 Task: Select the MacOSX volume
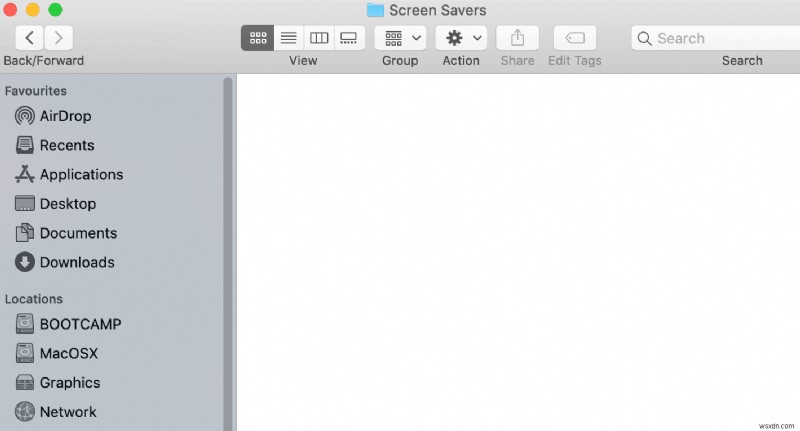click(x=56, y=353)
